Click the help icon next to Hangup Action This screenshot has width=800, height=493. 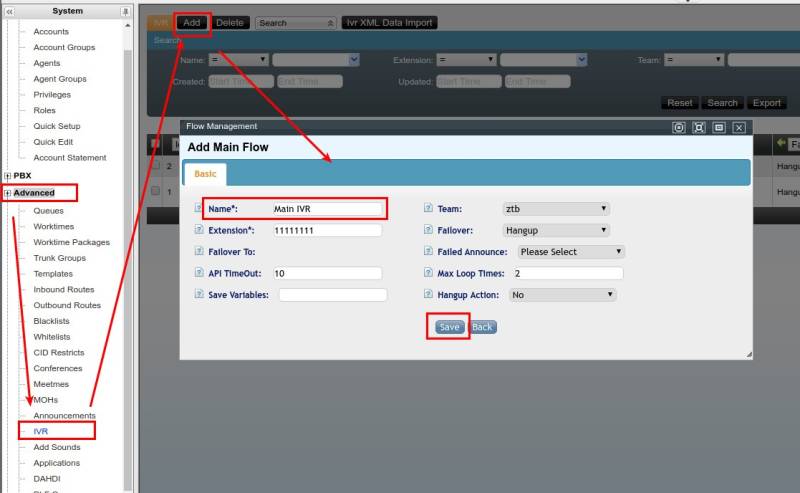(428, 295)
